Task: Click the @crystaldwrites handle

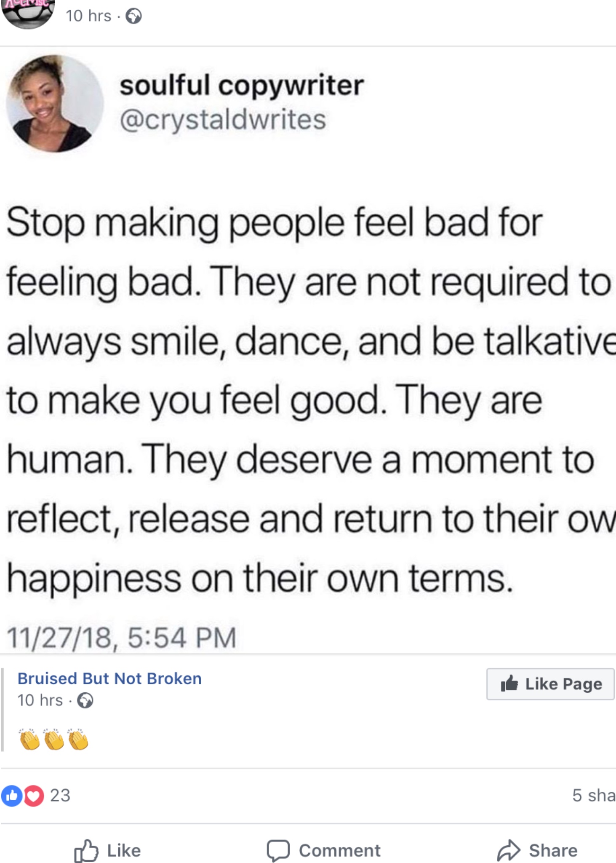Action: (223, 120)
